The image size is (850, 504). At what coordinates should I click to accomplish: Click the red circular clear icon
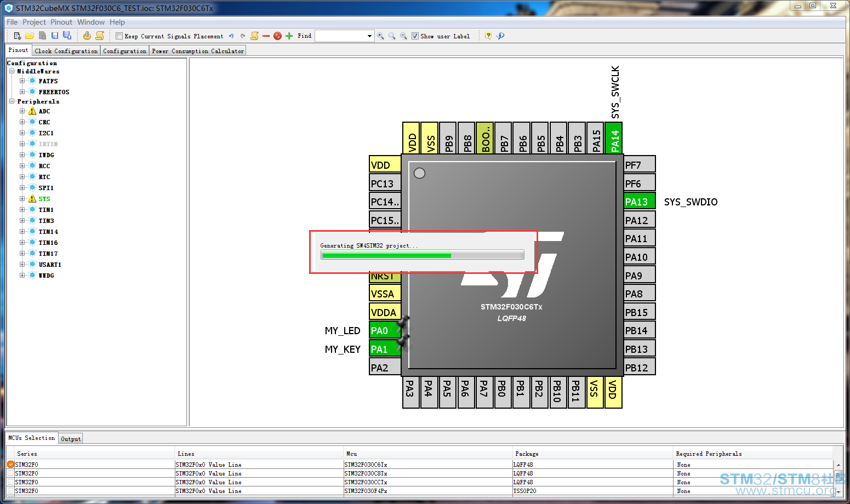click(277, 36)
